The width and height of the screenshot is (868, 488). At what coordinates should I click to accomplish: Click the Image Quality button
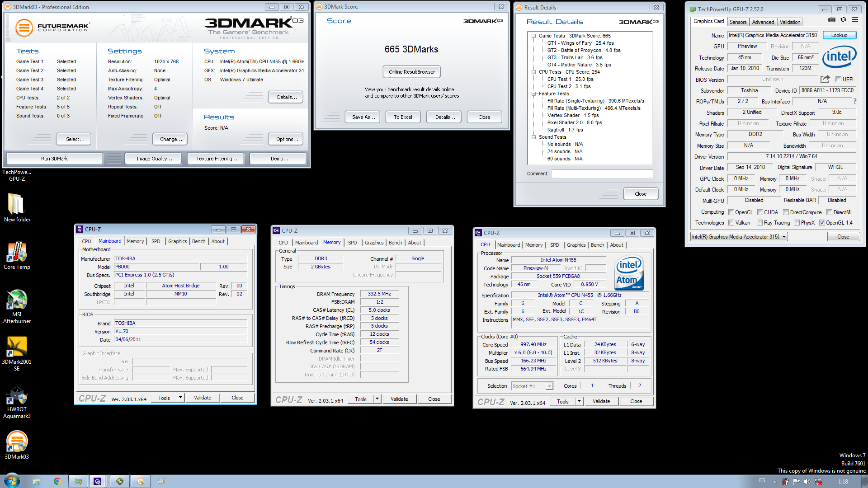(x=154, y=159)
